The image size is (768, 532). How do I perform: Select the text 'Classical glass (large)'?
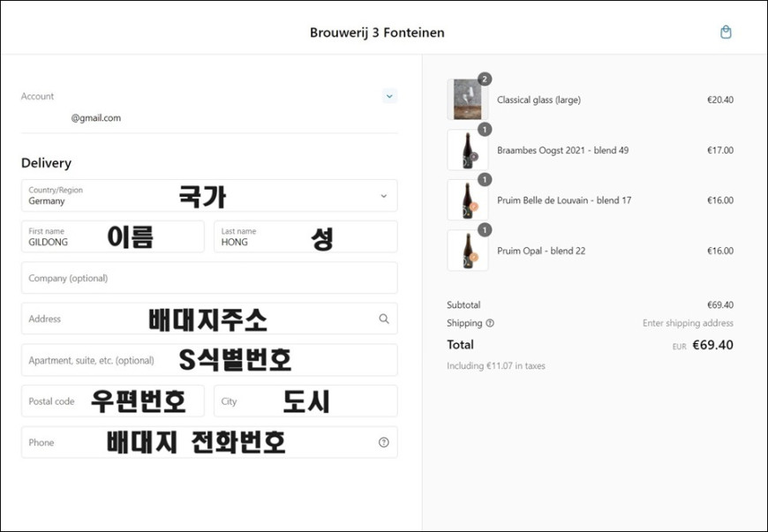(x=538, y=100)
